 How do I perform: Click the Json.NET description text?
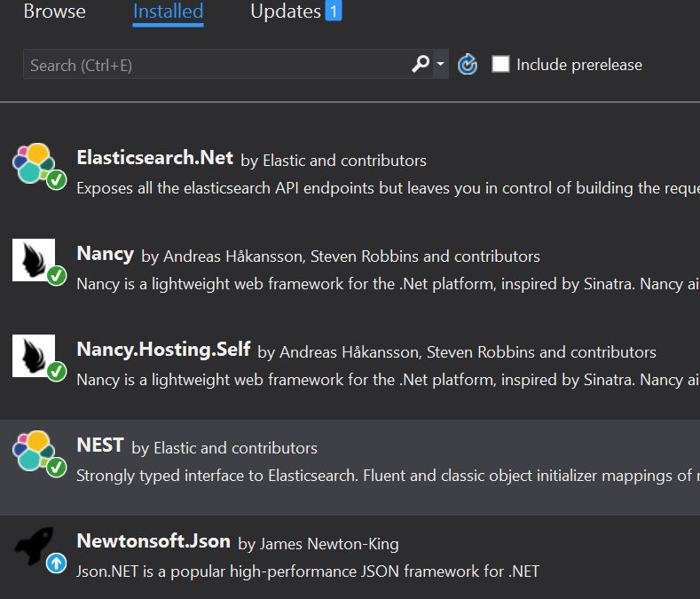point(308,571)
